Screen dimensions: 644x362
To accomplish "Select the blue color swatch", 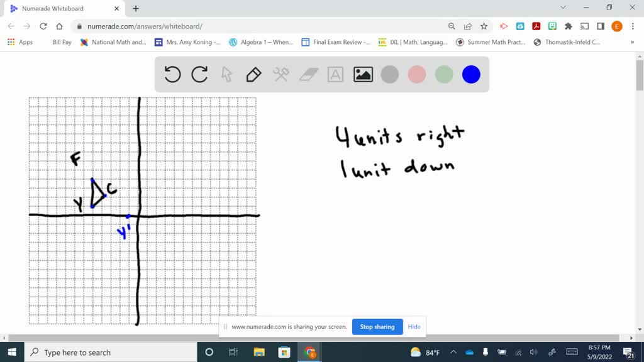I will click(470, 74).
